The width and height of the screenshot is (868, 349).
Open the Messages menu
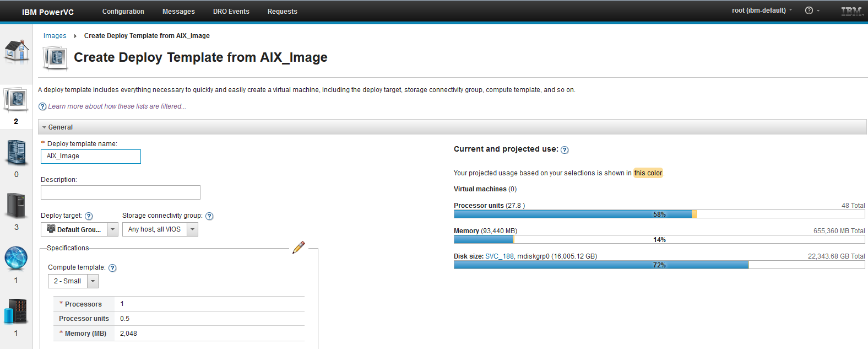(178, 11)
